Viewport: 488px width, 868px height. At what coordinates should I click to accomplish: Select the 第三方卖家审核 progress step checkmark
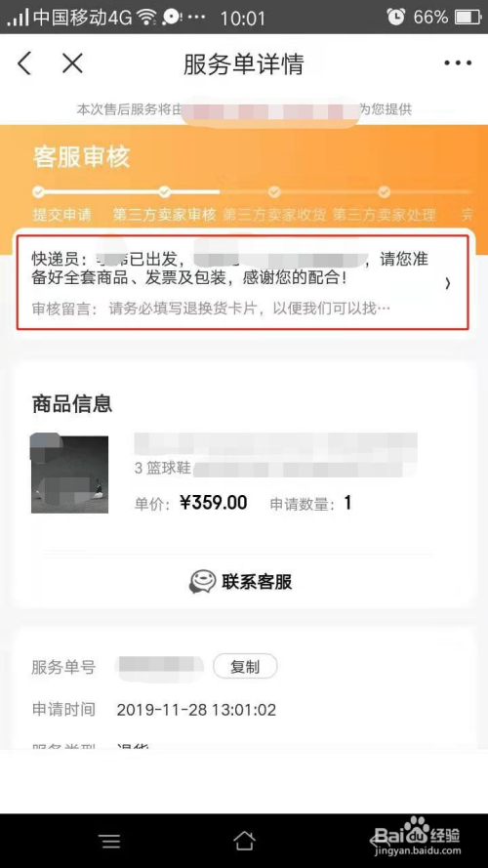(x=164, y=192)
